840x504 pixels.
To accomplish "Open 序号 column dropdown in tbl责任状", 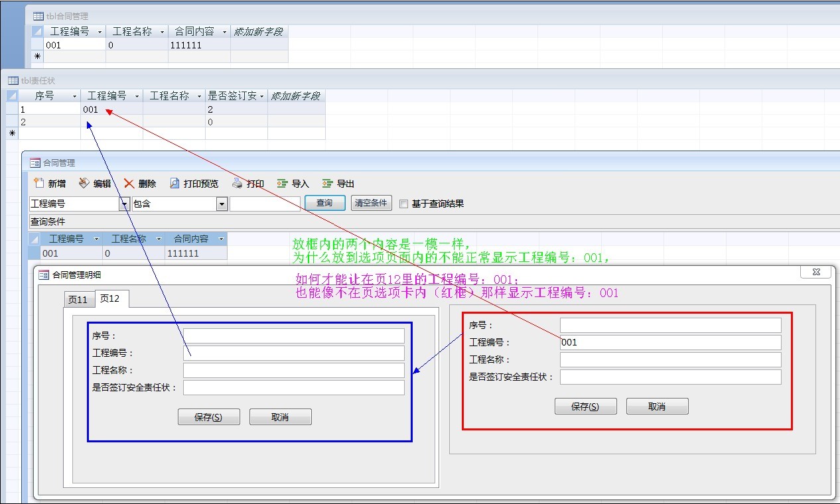I will coord(74,96).
